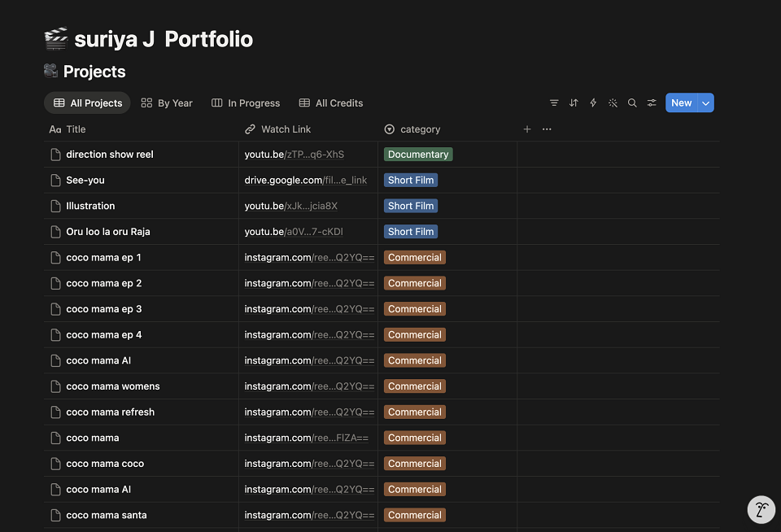Viewport: 781px width, 532px height.
Task: Click Commercial tag in coco mama ep 4 row
Action: coord(415,335)
